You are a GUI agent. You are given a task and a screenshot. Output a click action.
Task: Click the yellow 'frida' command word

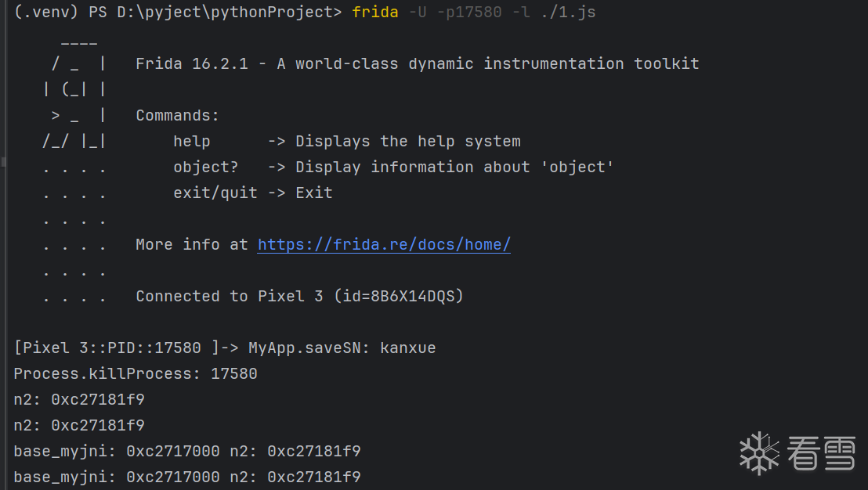375,13
